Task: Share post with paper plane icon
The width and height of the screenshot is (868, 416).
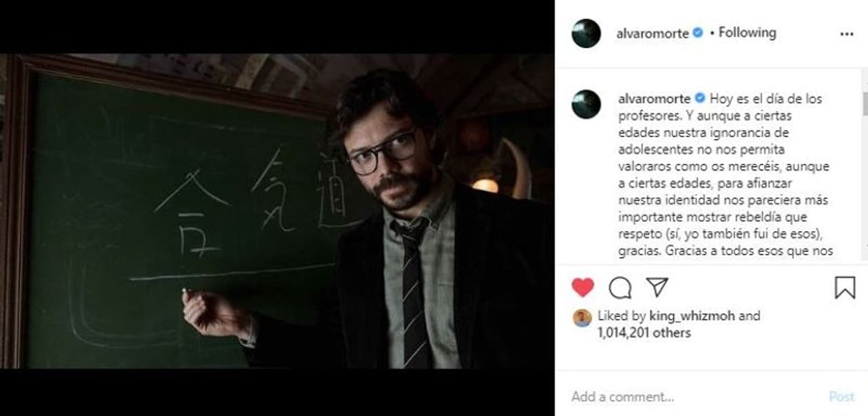Action: [657, 287]
